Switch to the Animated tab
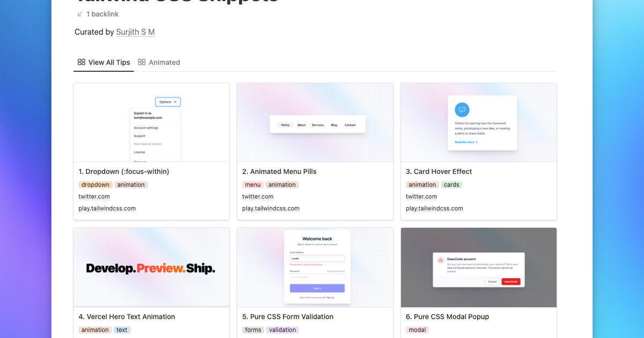The width and height of the screenshot is (644, 338). pyautogui.click(x=164, y=62)
